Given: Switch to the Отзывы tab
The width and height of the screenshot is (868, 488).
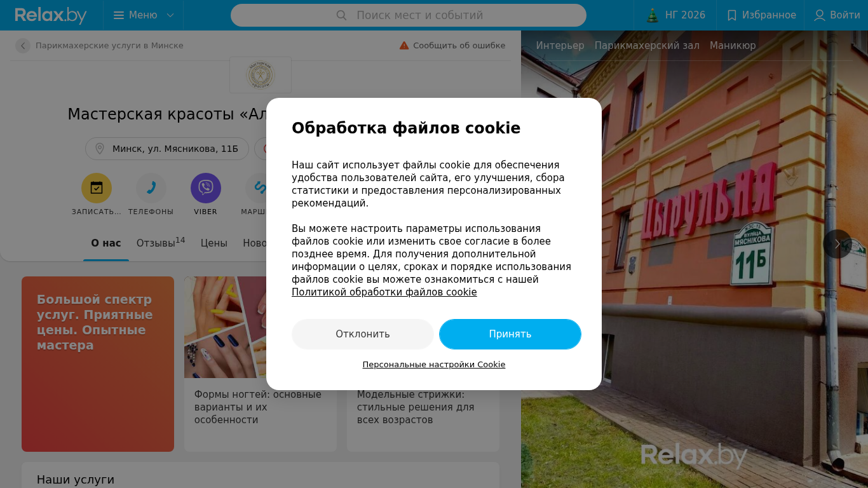Looking at the screenshot, I should 161,243.
